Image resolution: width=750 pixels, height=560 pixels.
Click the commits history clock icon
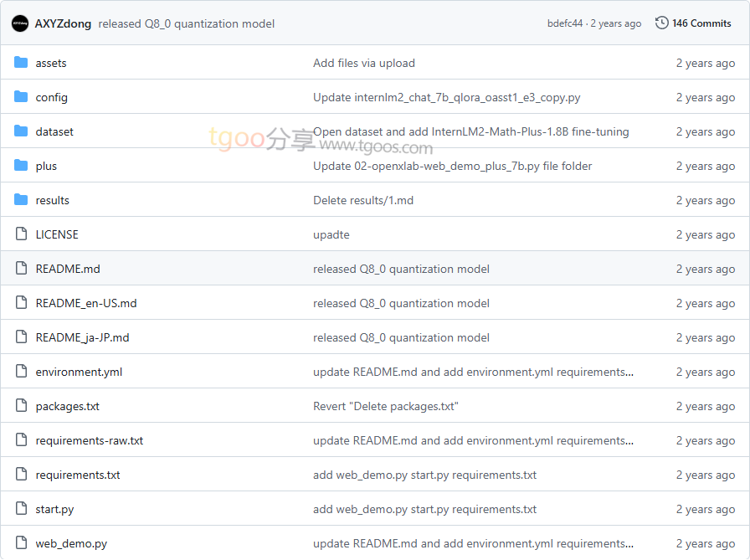pyautogui.click(x=662, y=23)
